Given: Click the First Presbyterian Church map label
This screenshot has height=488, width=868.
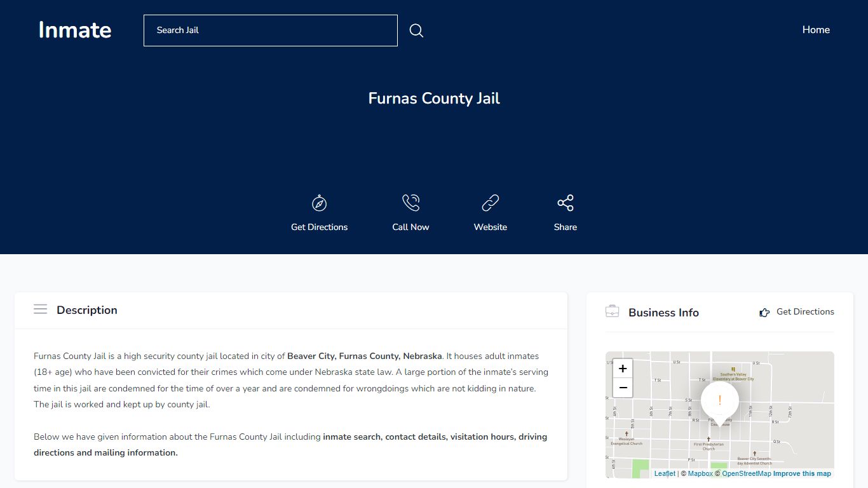Looking at the screenshot, I should (709, 446).
